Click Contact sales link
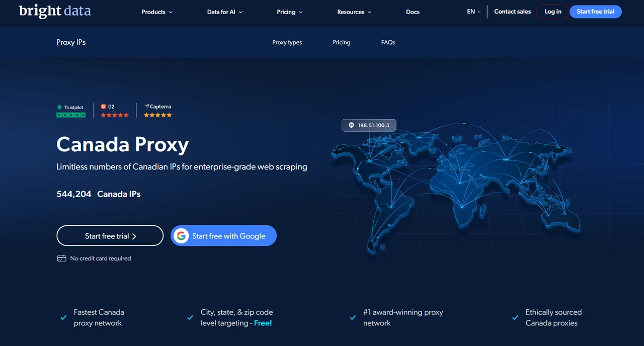 [512, 12]
